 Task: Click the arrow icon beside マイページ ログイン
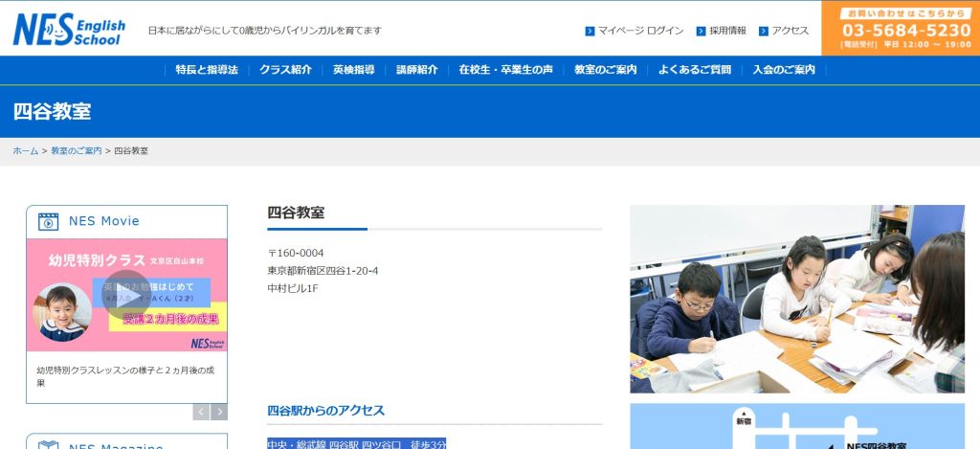pos(590,32)
